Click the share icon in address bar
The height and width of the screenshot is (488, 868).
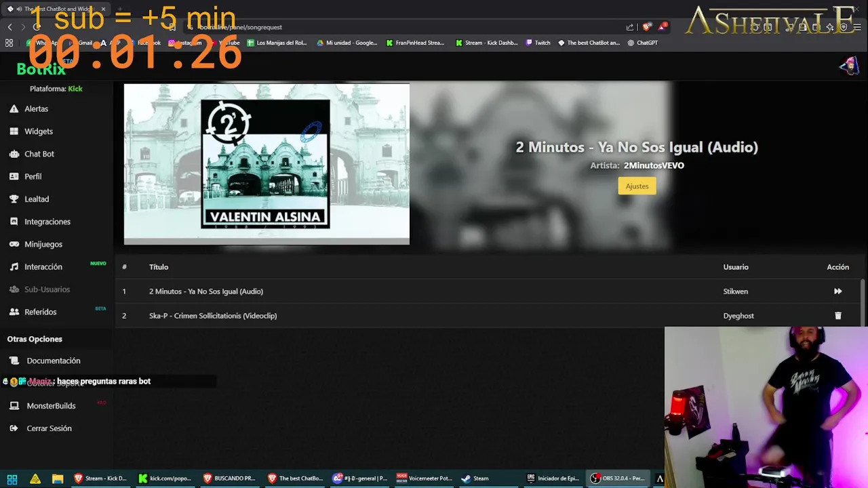[630, 27]
